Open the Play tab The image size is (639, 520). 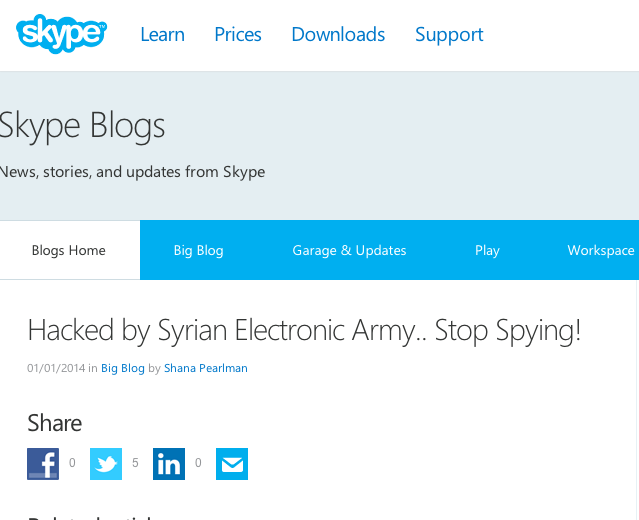487,250
